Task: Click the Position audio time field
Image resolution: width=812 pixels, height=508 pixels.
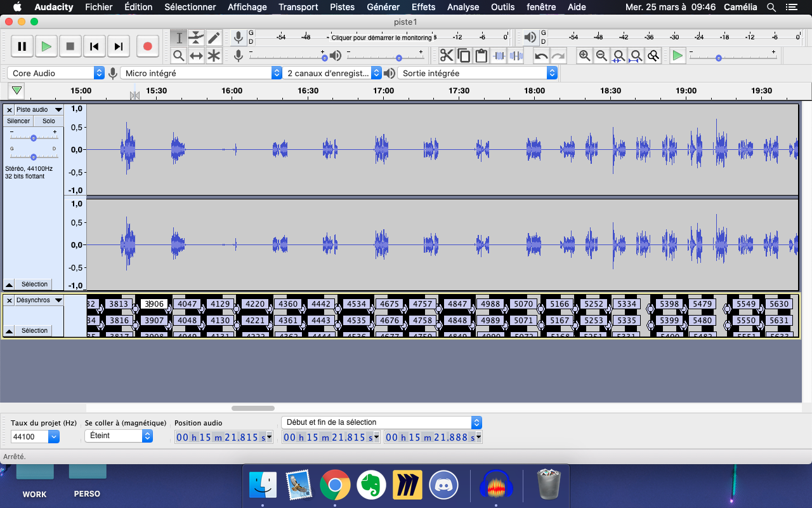Action: pos(224,438)
